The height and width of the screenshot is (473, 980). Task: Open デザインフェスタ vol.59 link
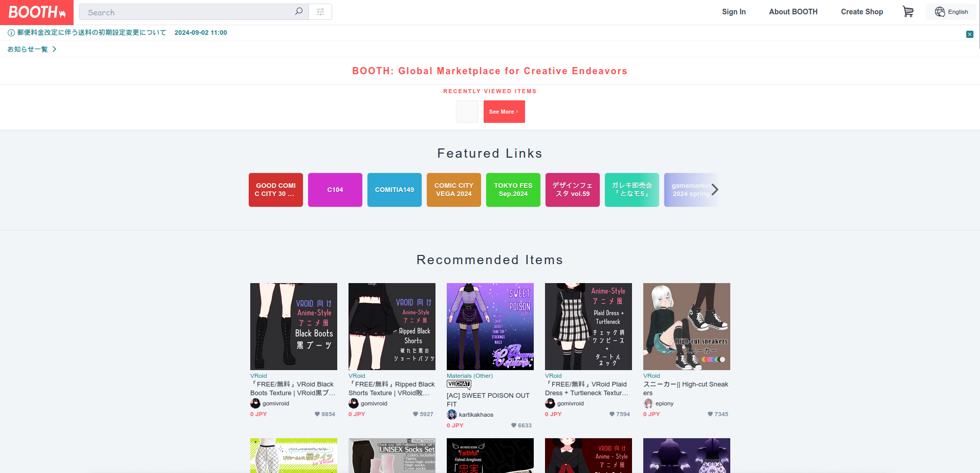[573, 190]
